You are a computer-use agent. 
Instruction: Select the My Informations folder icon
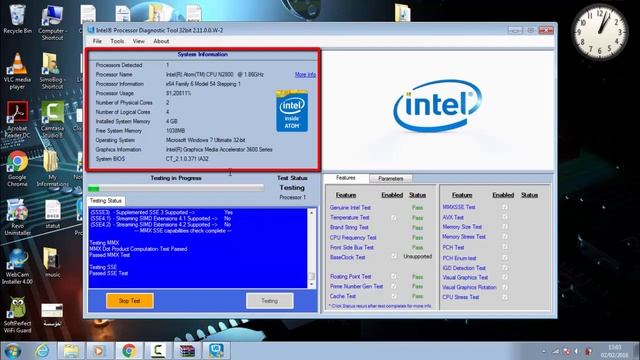[x=52, y=169]
